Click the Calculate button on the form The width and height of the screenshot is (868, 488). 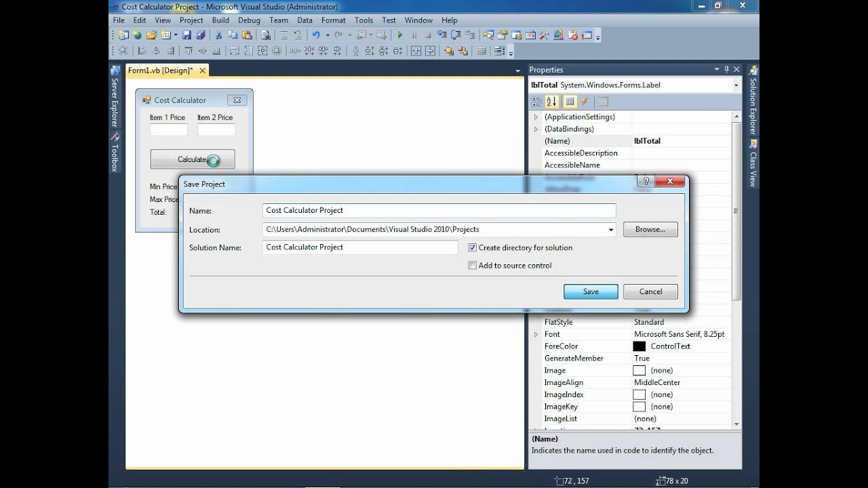(x=192, y=160)
